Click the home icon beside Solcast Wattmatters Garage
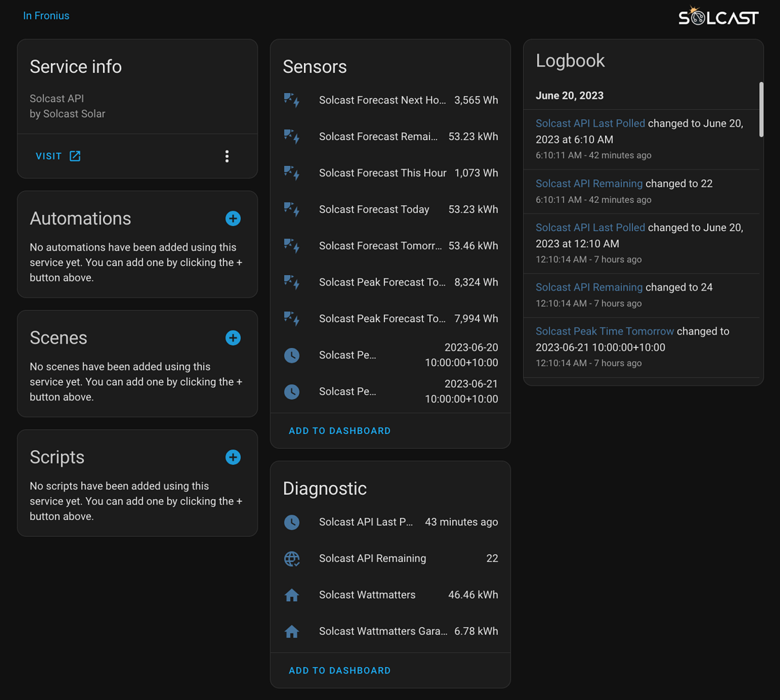Image resolution: width=780 pixels, height=700 pixels. [292, 631]
